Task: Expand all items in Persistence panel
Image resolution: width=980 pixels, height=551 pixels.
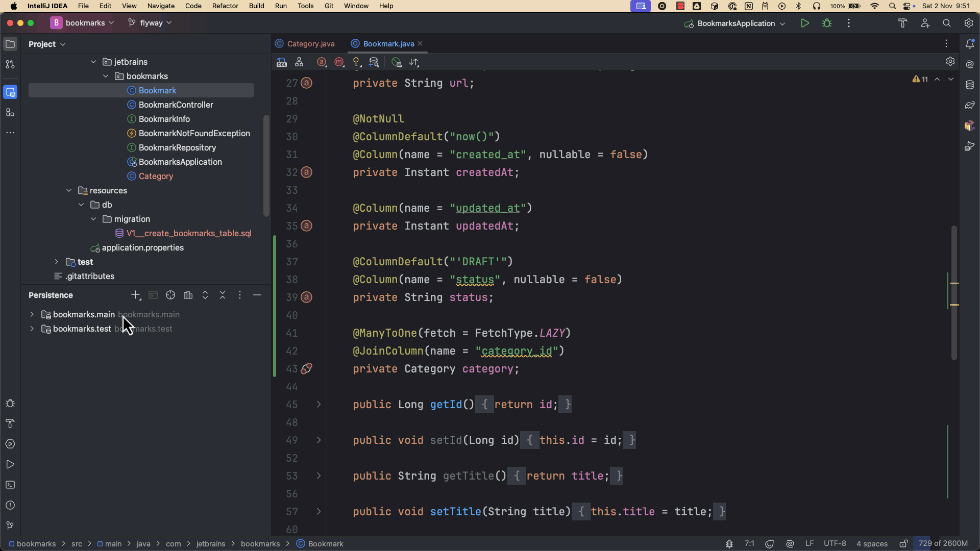Action: point(205,295)
